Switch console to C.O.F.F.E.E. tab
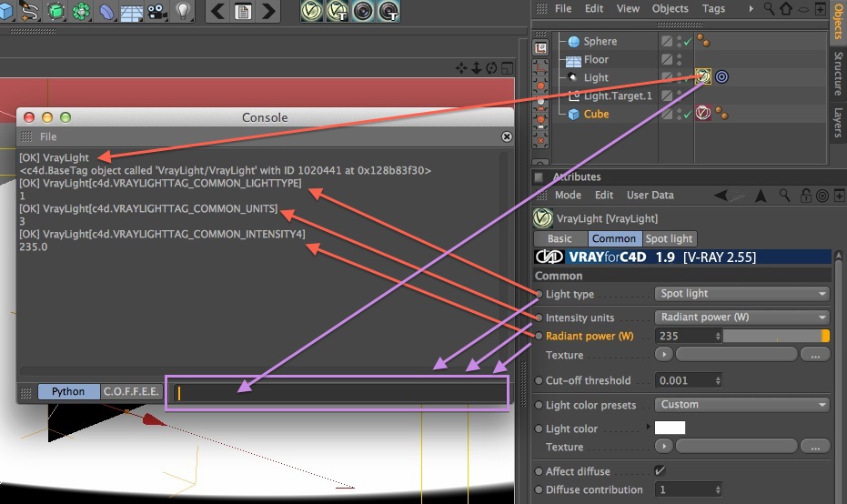The image size is (847, 504). pyautogui.click(x=131, y=391)
